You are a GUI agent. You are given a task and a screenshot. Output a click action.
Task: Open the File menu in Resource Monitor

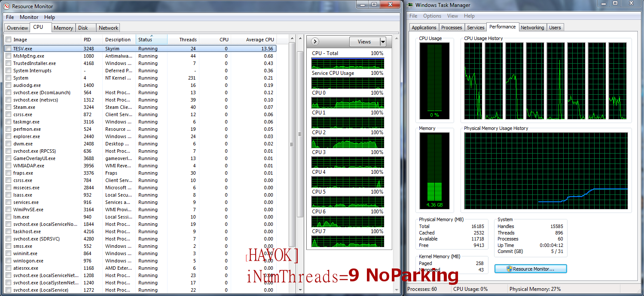pyautogui.click(x=10, y=17)
